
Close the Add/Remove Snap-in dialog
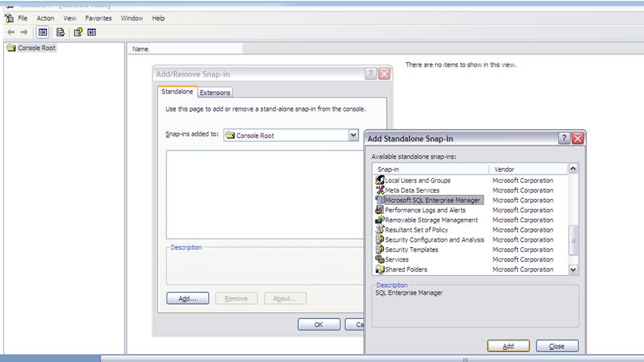tap(384, 74)
